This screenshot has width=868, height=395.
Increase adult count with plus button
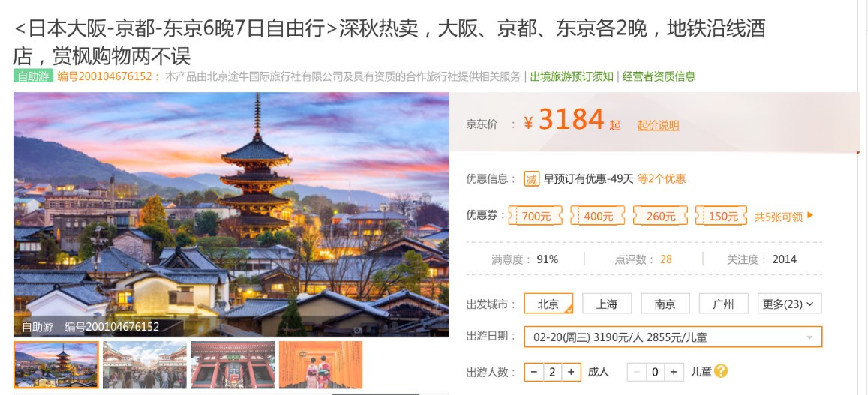point(571,372)
